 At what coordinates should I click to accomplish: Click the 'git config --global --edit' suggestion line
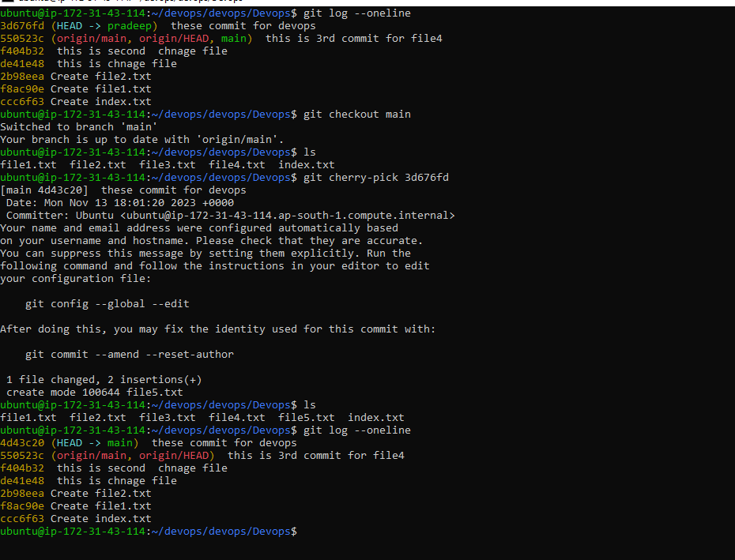[107, 303]
